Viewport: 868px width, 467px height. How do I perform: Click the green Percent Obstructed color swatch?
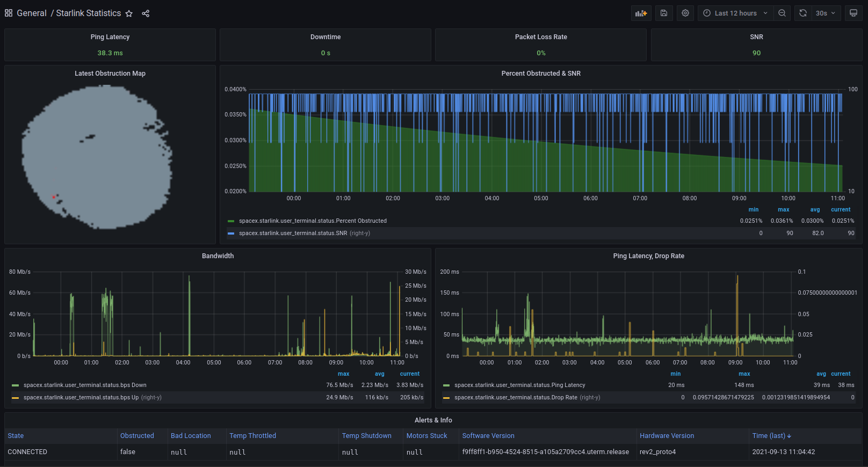[x=231, y=221]
